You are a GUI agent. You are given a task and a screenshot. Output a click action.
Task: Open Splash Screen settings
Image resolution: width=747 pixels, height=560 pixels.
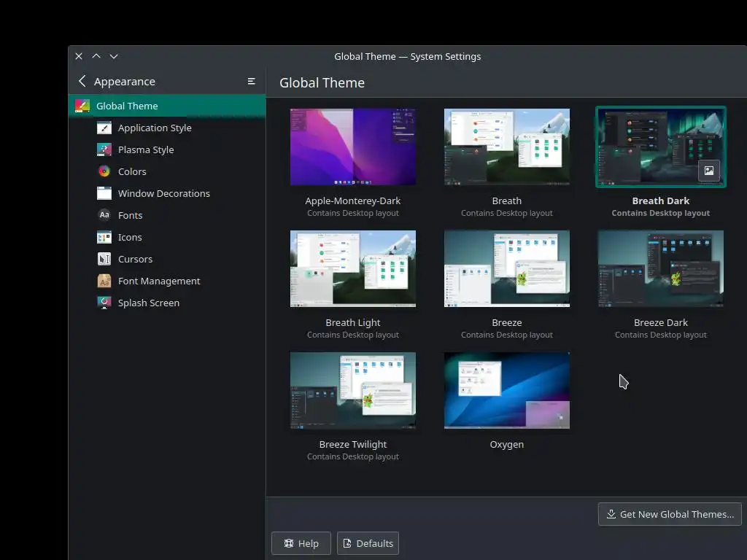point(167,303)
